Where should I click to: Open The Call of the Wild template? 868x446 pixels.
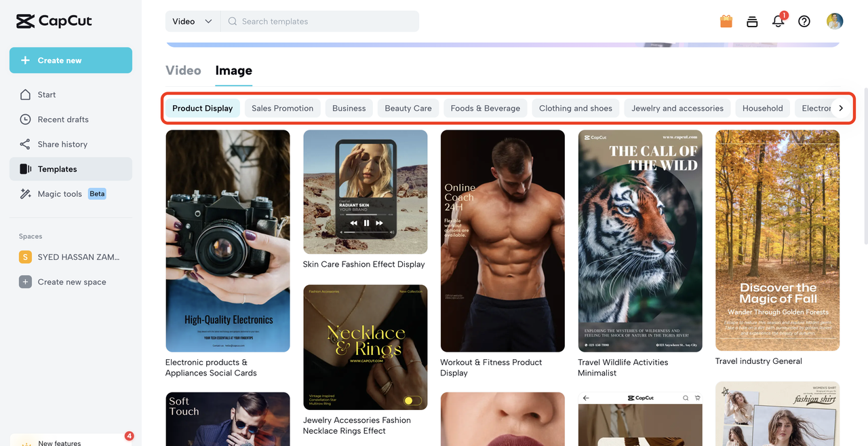(640, 241)
